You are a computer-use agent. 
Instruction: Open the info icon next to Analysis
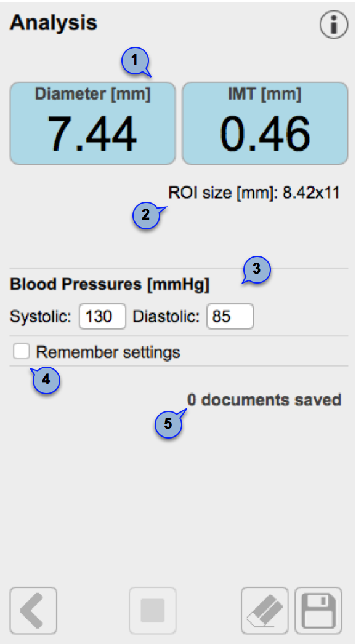click(x=334, y=25)
